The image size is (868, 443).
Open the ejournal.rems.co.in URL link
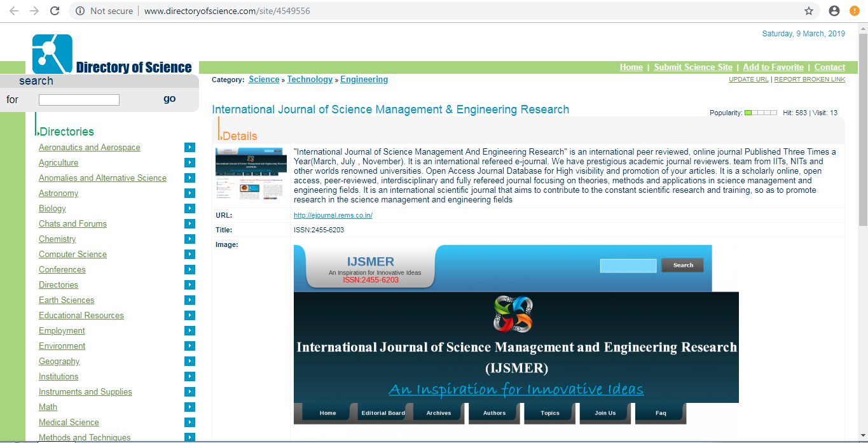(x=333, y=215)
